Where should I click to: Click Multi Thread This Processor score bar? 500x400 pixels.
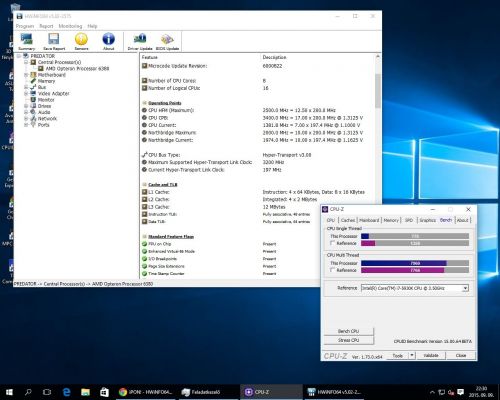[415, 263]
